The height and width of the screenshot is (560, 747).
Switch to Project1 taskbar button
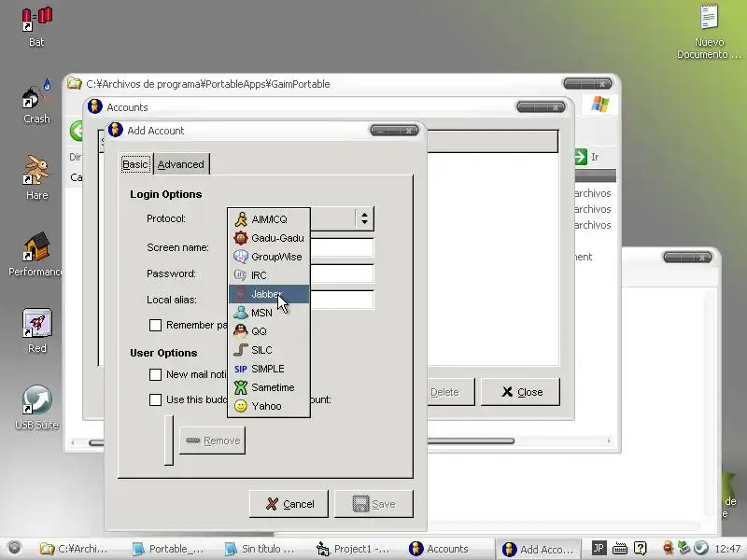[x=353, y=549]
